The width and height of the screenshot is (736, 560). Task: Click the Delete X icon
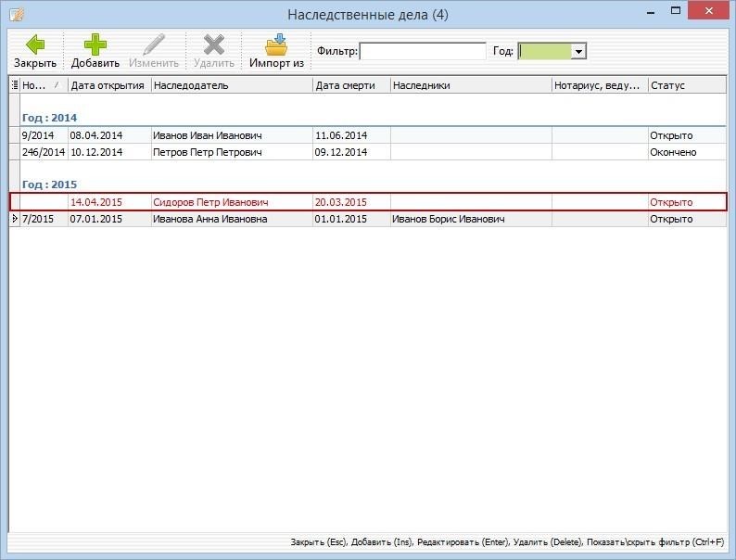213,45
